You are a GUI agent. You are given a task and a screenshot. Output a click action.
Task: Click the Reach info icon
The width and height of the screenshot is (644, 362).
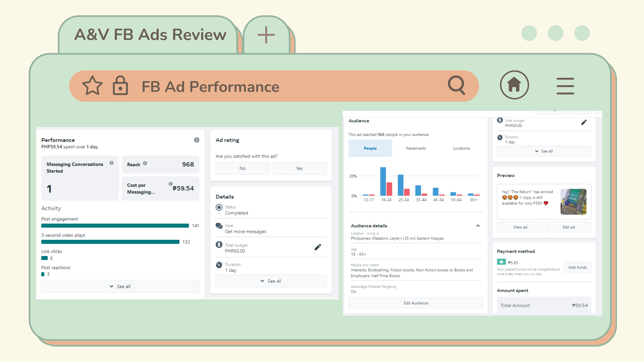click(145, 163)
